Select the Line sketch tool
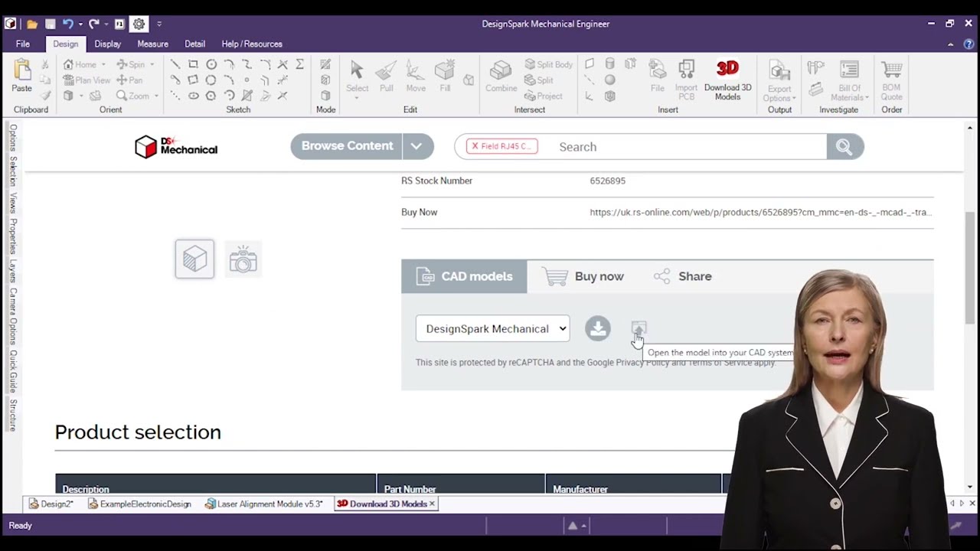This screenshot has width=980, height=551. click(175, 64)
